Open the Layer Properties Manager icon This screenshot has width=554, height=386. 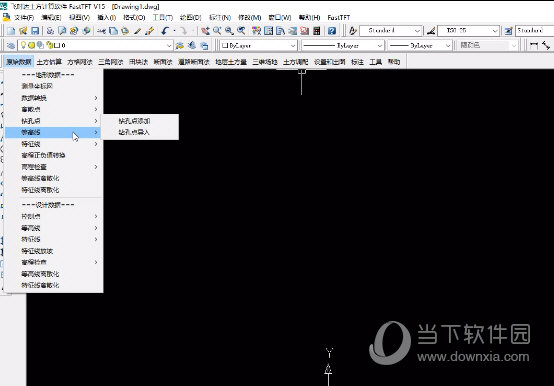11,45
